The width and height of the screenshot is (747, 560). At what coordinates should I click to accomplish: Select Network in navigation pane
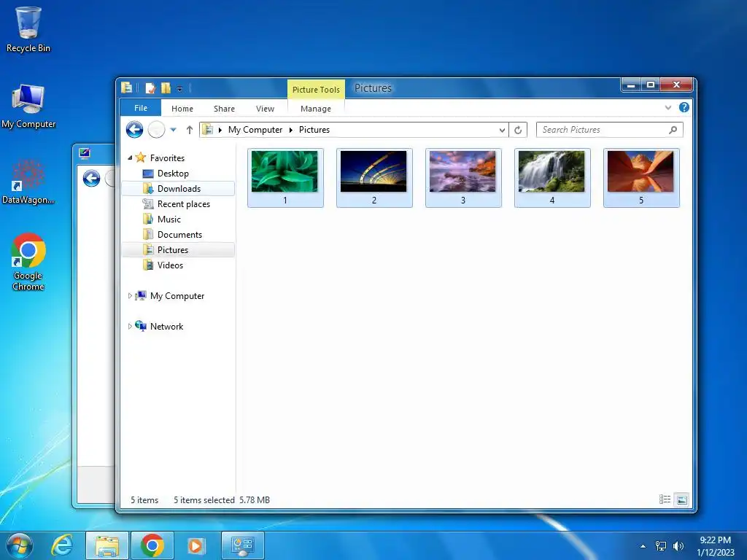[x=166, y=326]
